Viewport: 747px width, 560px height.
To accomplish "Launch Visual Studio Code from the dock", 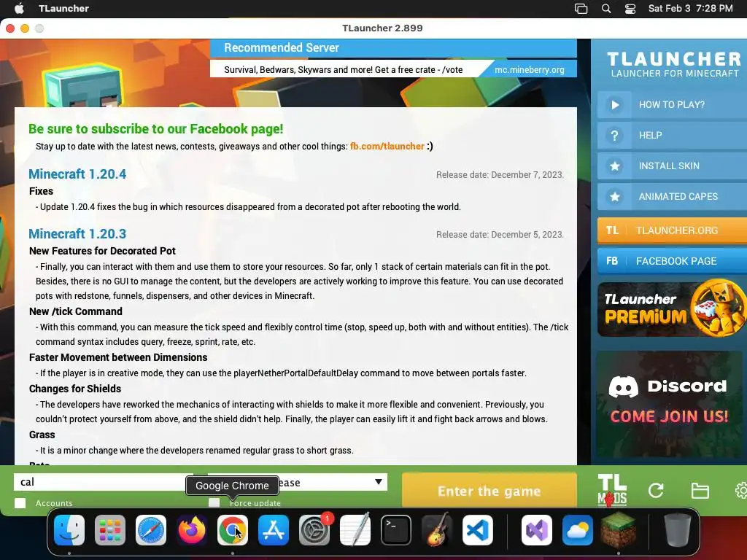I will (478, 530).
